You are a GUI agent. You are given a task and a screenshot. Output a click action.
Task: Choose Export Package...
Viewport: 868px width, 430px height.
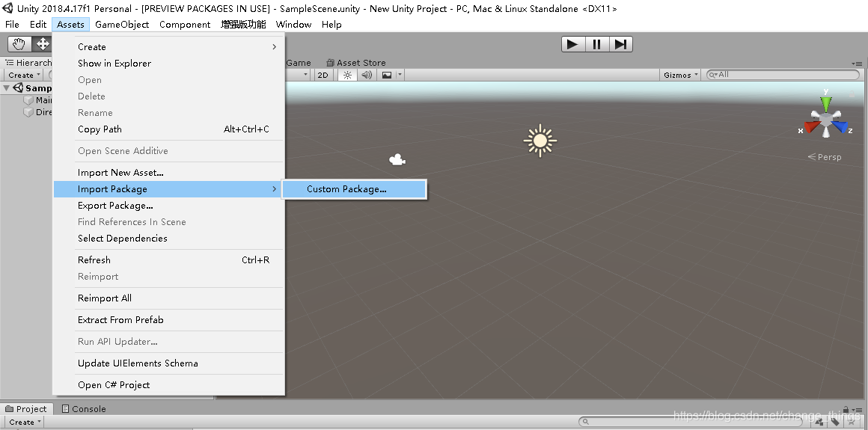169,206
